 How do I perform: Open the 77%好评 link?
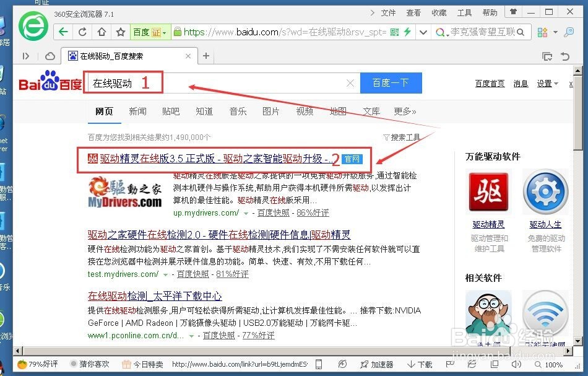tap(258, 336)
